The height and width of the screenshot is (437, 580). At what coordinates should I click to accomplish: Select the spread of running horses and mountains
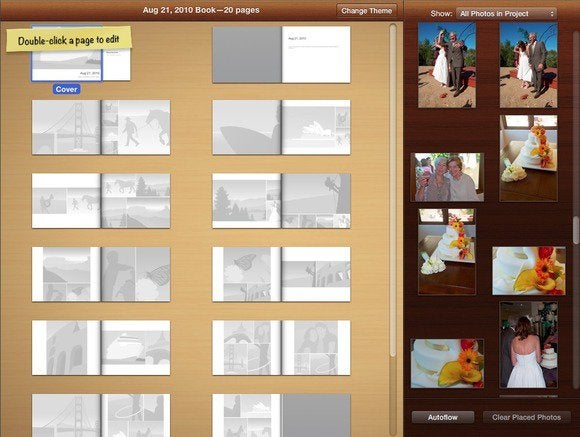tap(101, 201)
